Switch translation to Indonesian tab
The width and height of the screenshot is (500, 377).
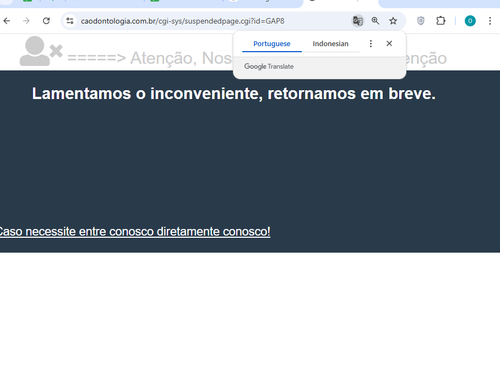pos(330,44)
